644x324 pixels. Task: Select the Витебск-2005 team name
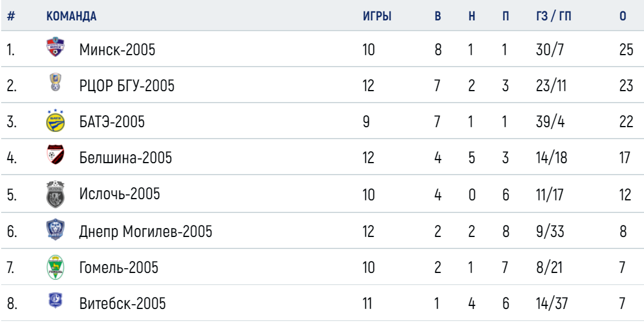(x=123, y=304)
